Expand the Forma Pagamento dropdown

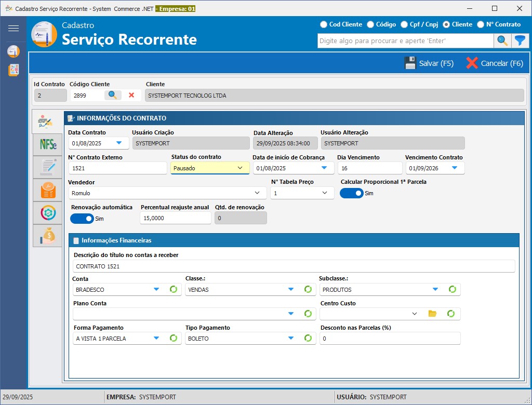pyautogui.click(x=156, y=338)
